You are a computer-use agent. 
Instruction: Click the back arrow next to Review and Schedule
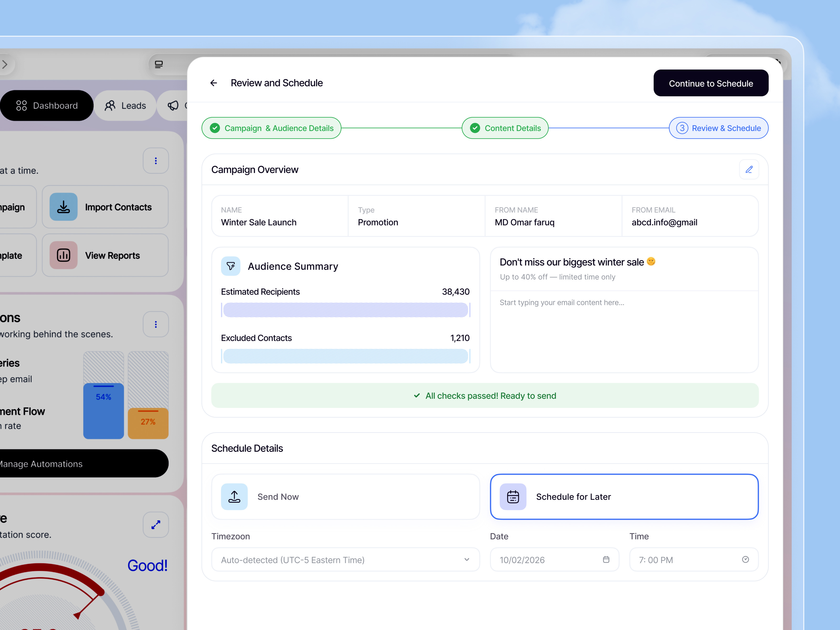coord(213,83)
